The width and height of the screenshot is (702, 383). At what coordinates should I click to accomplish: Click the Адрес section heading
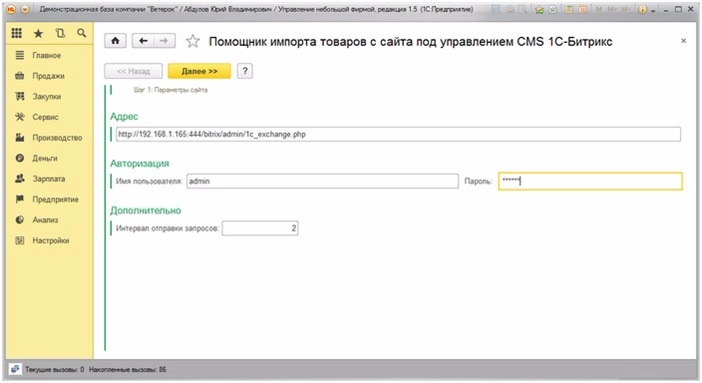(x=124, y=116)
